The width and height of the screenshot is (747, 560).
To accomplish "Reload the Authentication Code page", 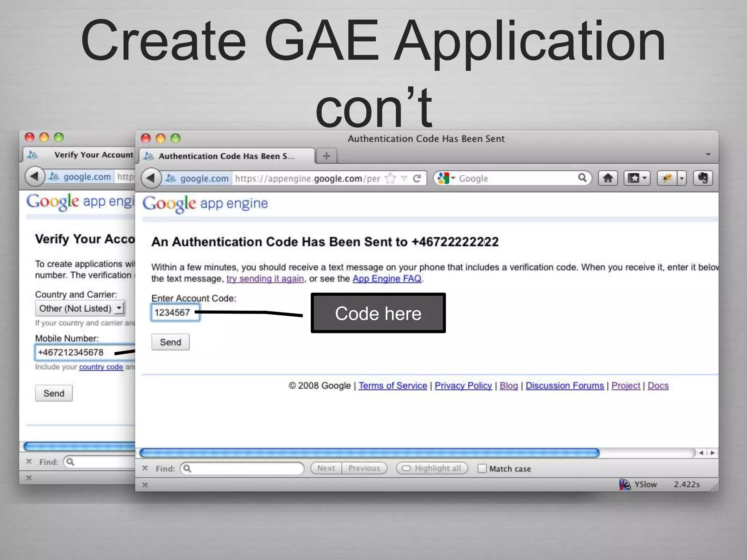I will 417,178.
